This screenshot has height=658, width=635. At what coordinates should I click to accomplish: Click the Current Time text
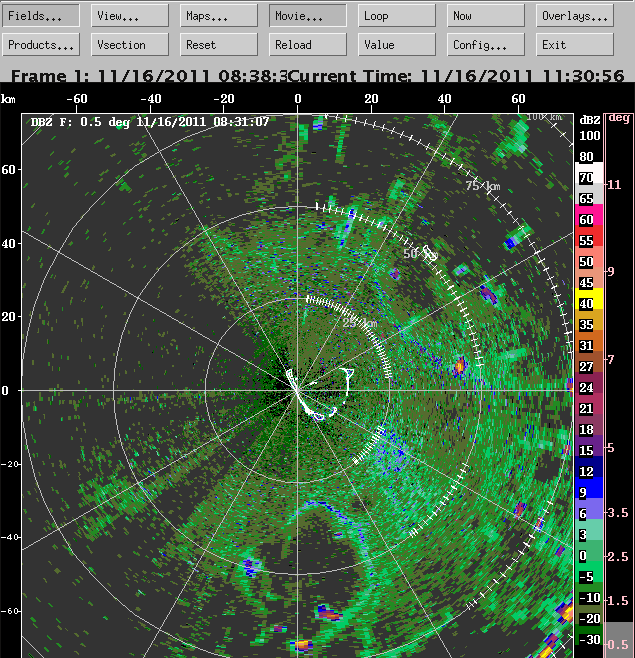pyautogui.click(x=457, y=76)
